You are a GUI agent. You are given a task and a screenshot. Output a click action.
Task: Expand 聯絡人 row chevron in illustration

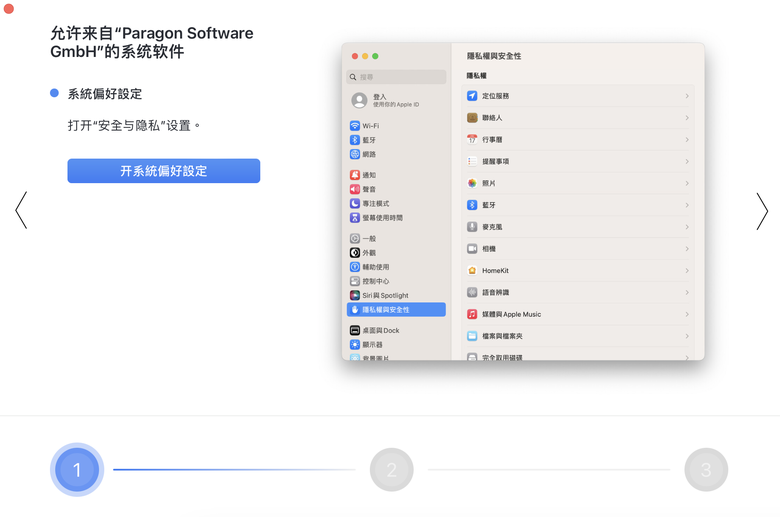pos(687,117)
